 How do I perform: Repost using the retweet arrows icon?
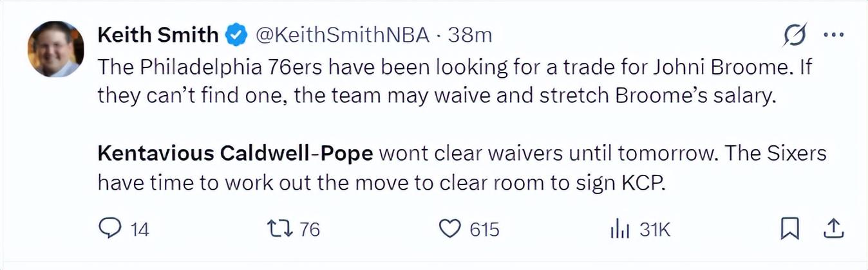pos(280,229)
